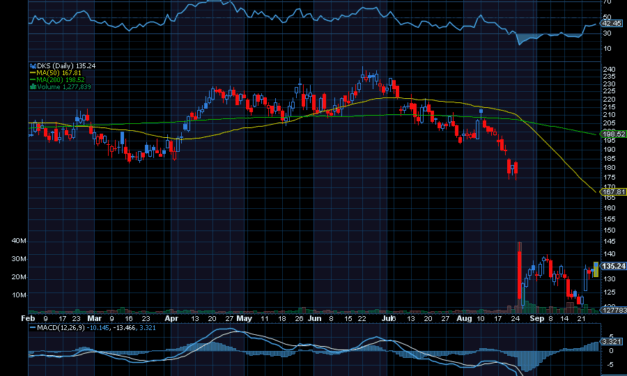The image size is (627, 376).
Task: Click the Feb month label on the date axis
Action: click(x=28, y=318)
